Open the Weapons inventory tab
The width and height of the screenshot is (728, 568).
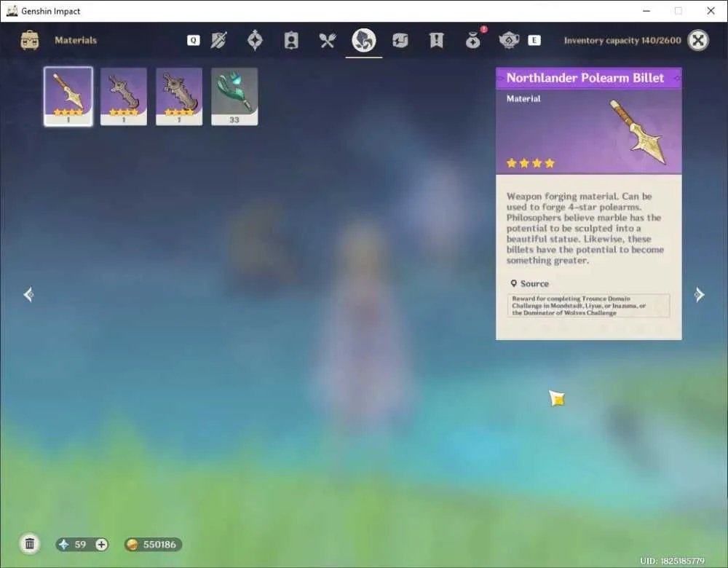pyautogui.click(x=218, y=40)
